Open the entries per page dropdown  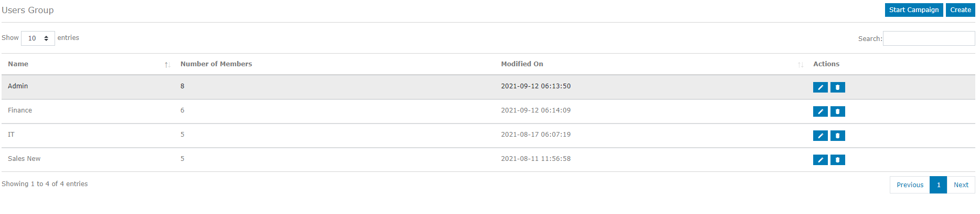38,38
